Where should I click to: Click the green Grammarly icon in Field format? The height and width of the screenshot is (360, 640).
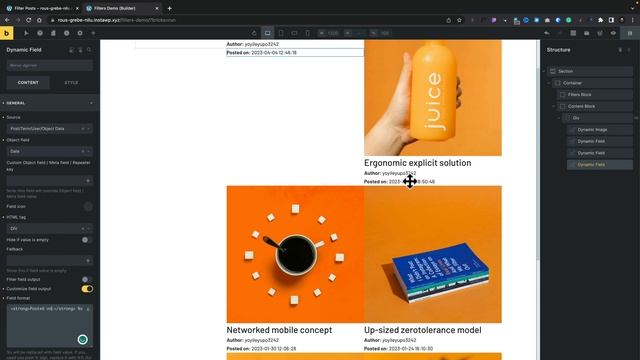82,340
